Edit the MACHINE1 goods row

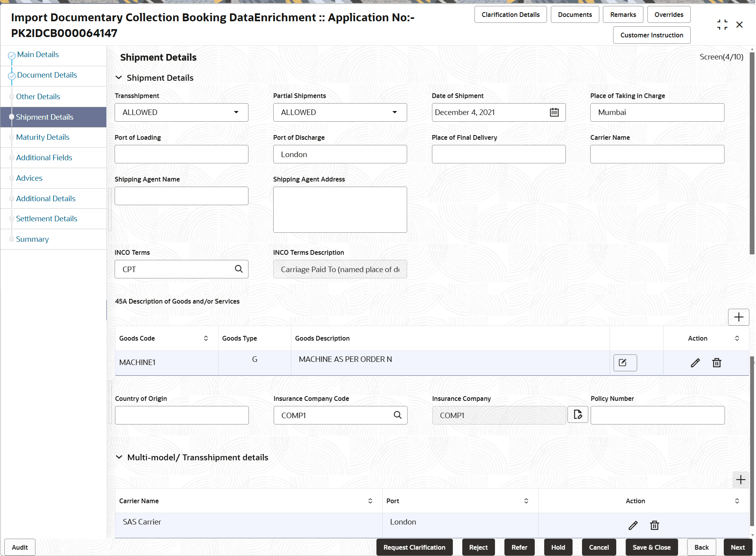click(695, 363)
